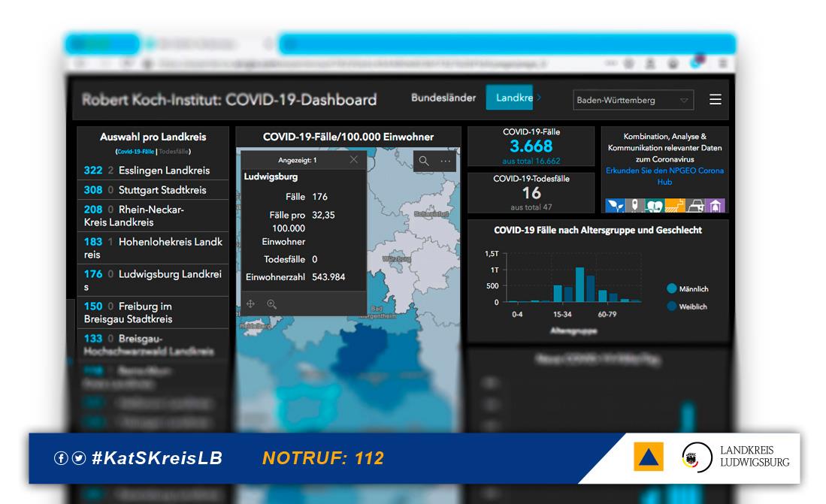The image size is (826, 504).
Task: Click the '15-34' age axis label
Action: coord(562,315)
